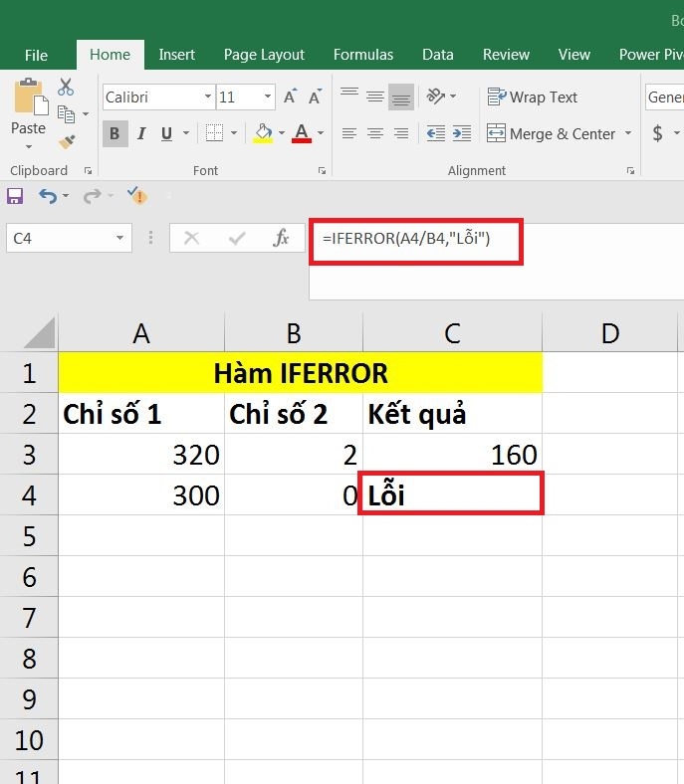The height and width of the screenshot is (784, 684).
Task: Select all cells with corner triangle
Action: tap(39, 332)
